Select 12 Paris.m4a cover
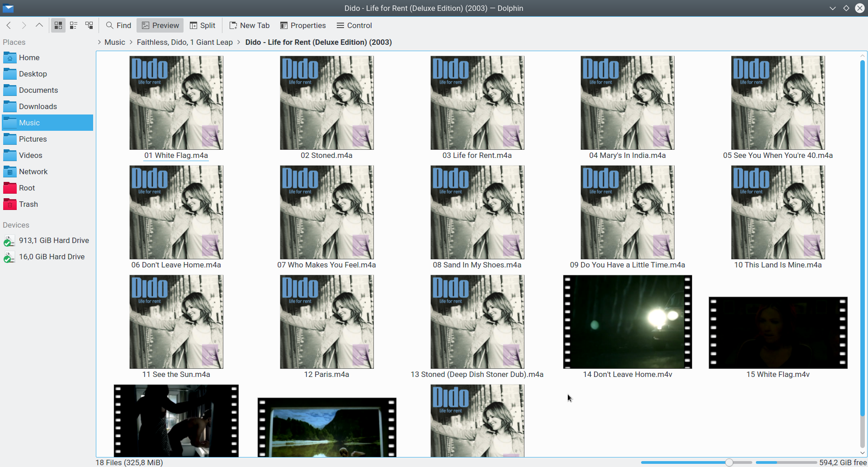This screenshot has width=868, height=467. click(327, 322)
